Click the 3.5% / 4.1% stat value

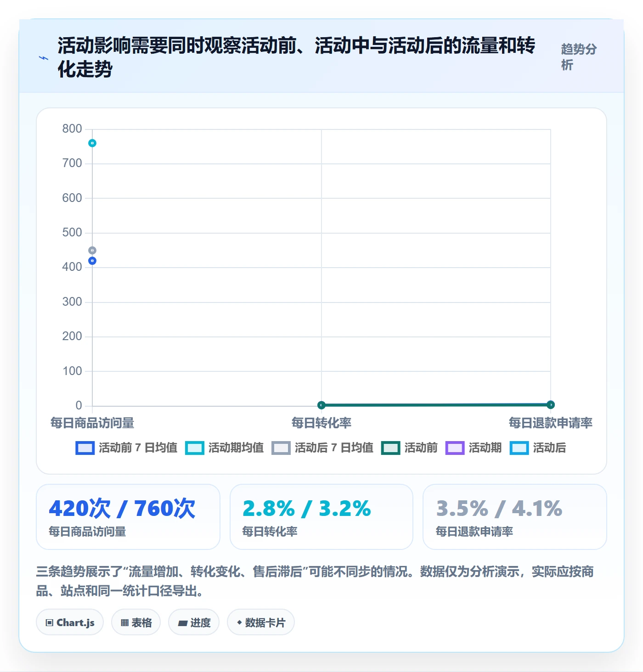pyautogui.click(x=499, y=509)
